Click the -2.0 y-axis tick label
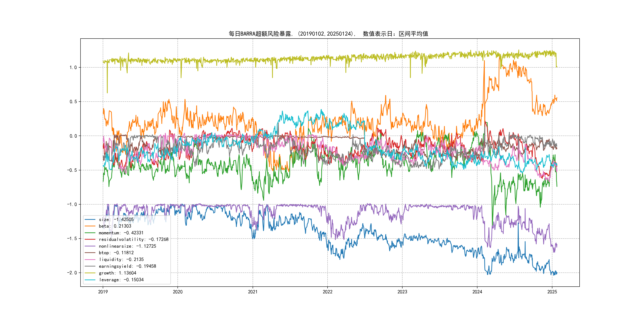This screenshot has height=322, width=644. 72,273
